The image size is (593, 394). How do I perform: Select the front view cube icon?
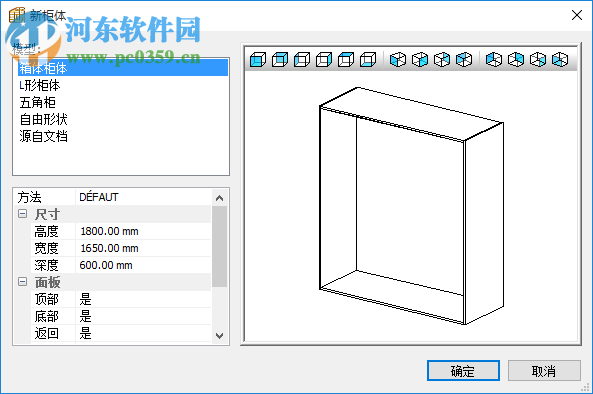[258, 60]
